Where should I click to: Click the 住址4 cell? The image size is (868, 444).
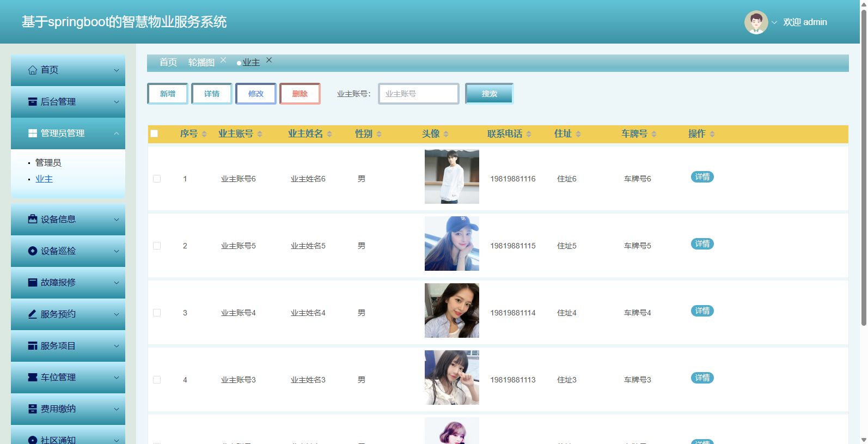(x=567, y=313)
